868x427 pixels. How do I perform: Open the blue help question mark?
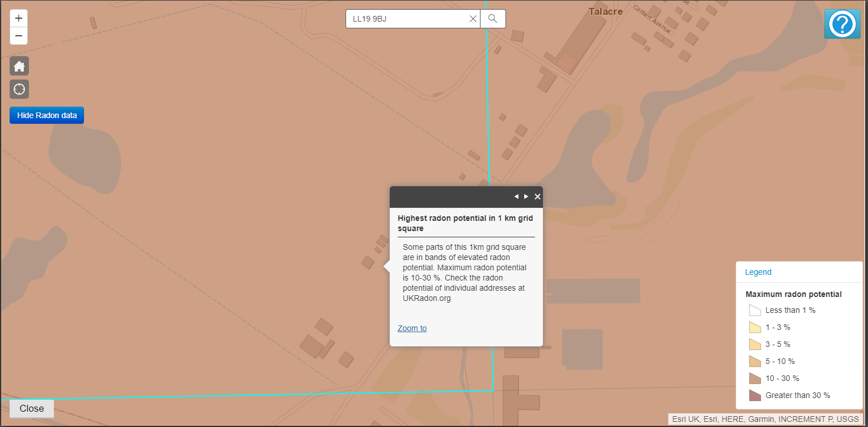coord(842,24)
